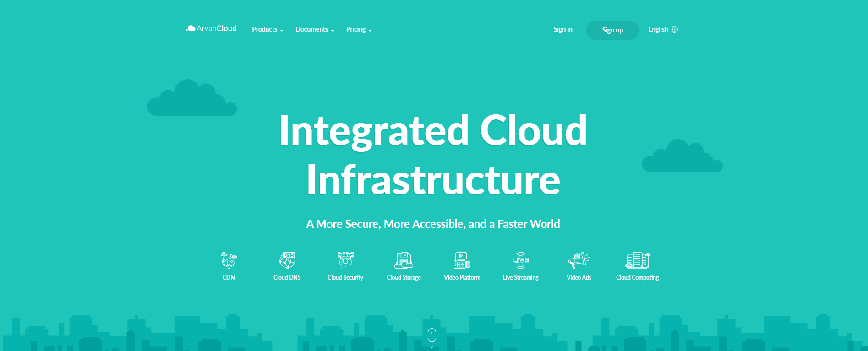Select the Video Platform camera icon

coord(462,260)
